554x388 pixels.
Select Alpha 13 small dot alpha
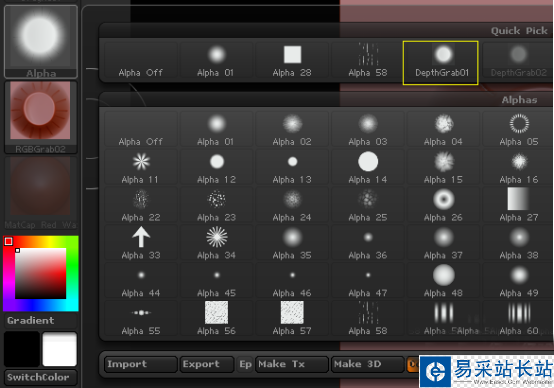coord(292,167)
